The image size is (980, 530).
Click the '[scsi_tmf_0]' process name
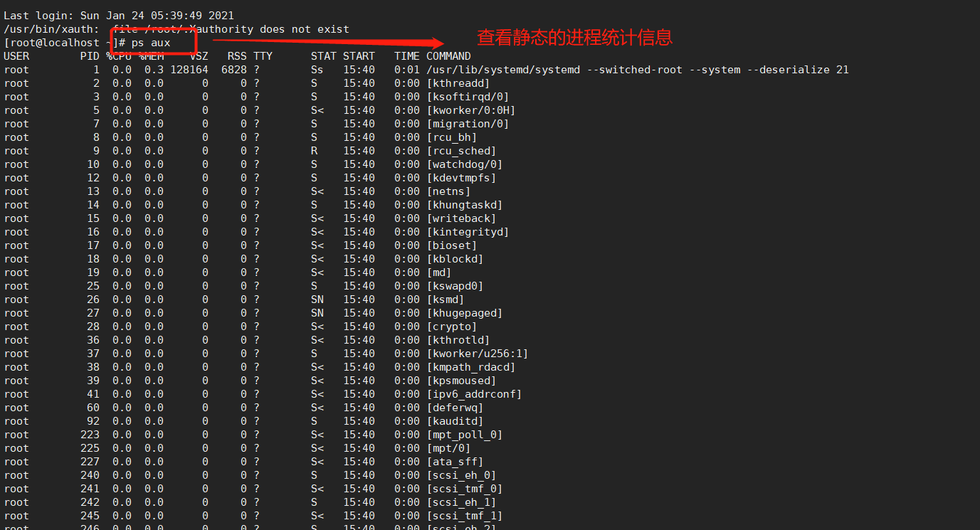point(465,489)
